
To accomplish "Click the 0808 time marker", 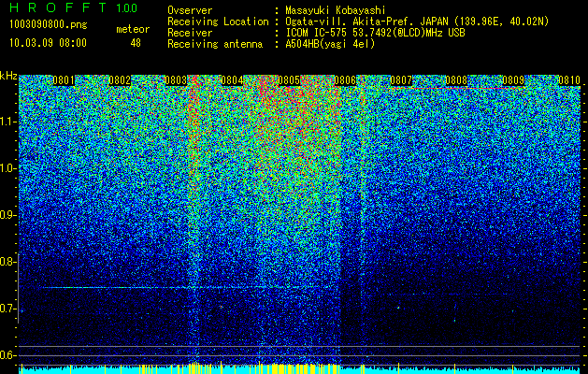I will click(457, 80).
